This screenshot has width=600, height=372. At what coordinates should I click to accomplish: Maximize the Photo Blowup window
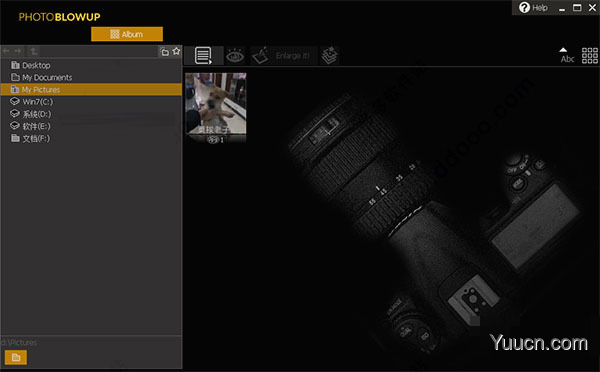[x=577, y=8]
